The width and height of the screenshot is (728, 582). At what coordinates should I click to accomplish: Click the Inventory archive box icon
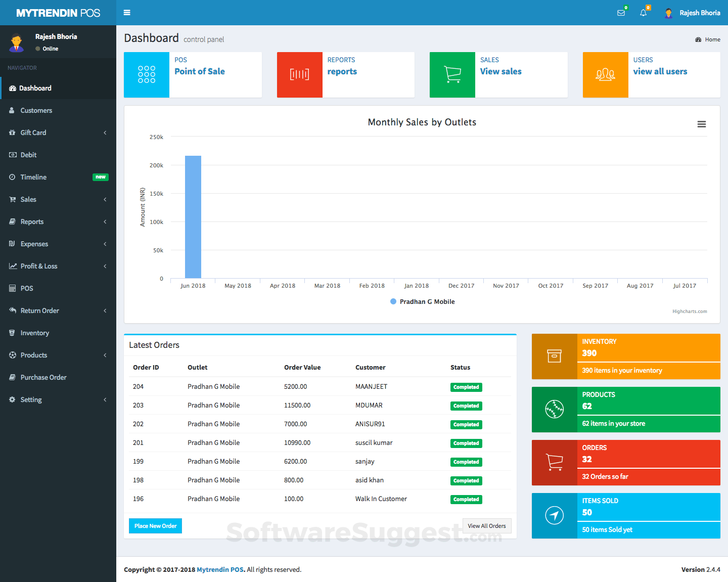point(554,356)
